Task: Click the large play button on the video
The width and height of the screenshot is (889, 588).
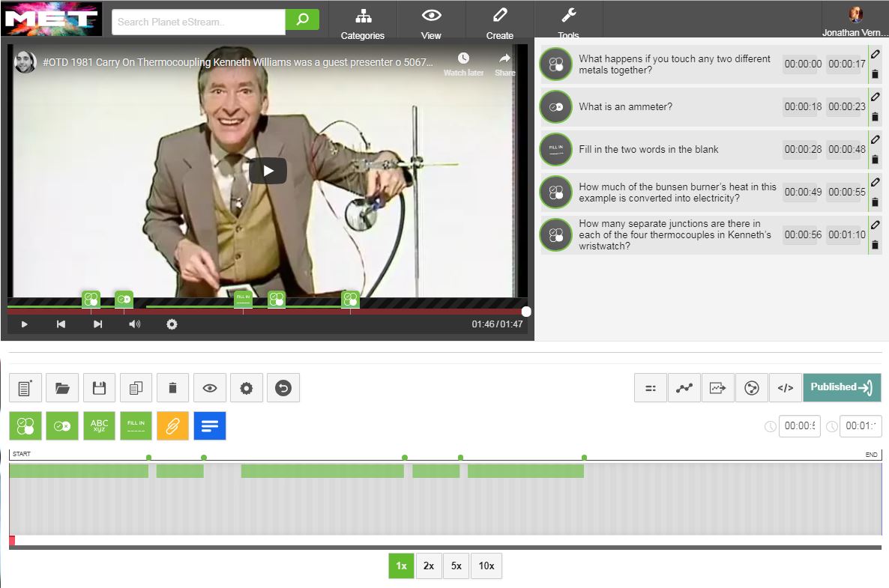Action: click(268, 171)
